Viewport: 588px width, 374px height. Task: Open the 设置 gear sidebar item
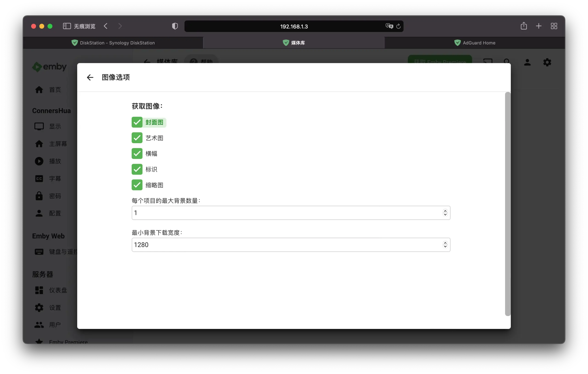coord(48,308)
